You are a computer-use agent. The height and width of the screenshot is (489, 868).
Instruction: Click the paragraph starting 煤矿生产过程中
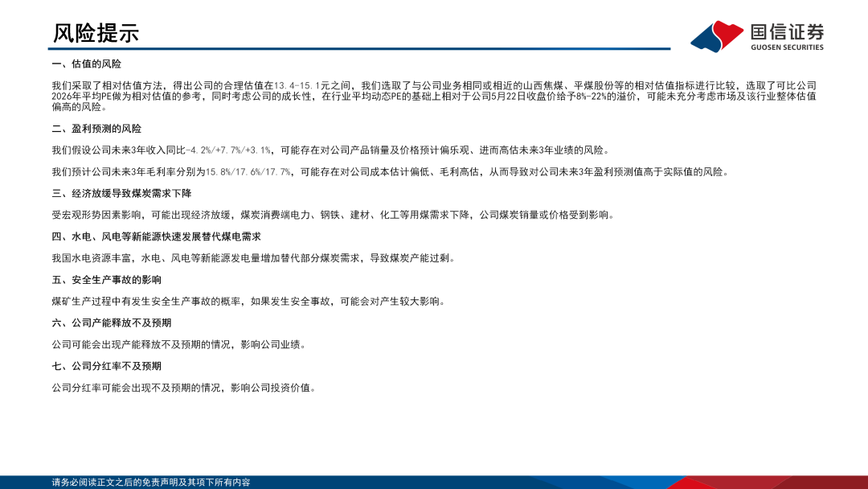(250, 302)
